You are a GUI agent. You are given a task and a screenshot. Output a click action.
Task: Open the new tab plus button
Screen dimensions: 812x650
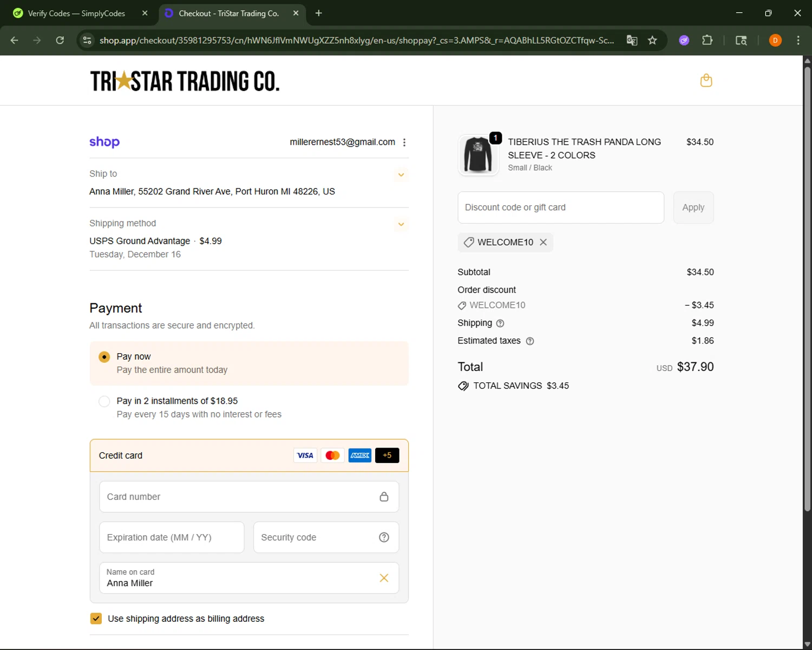(319, 13)
